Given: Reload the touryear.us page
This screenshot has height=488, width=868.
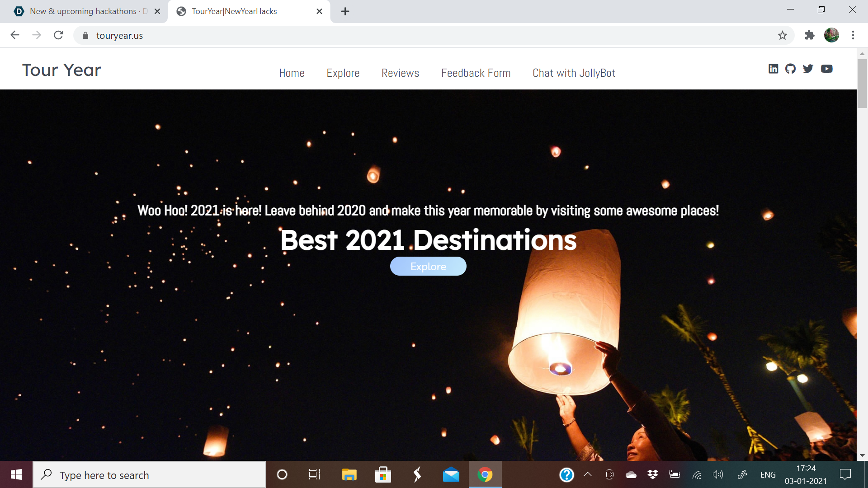Looking at the screenshot, I should coord(58,35).
